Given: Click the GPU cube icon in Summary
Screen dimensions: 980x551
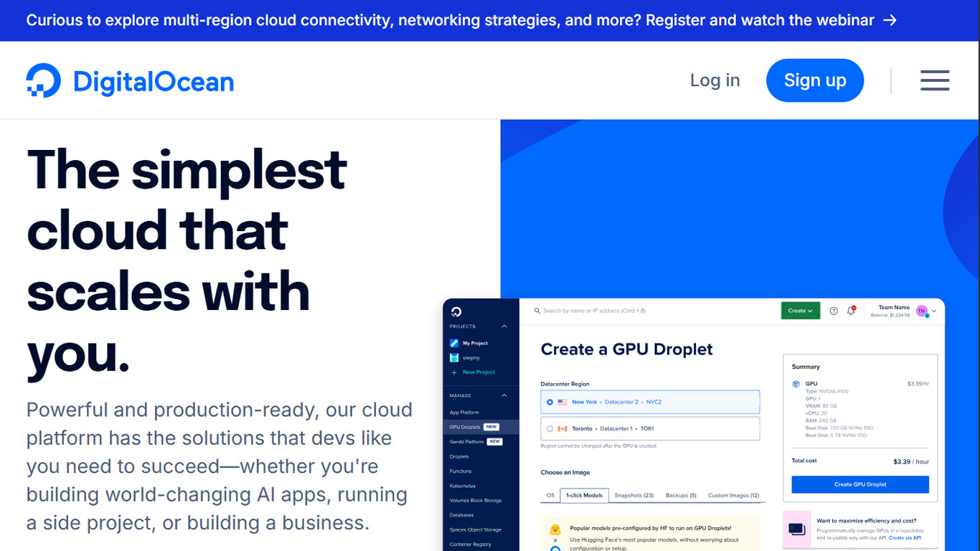Looking at the screenshot, I should pyautogui.click(x=796, y=384).
